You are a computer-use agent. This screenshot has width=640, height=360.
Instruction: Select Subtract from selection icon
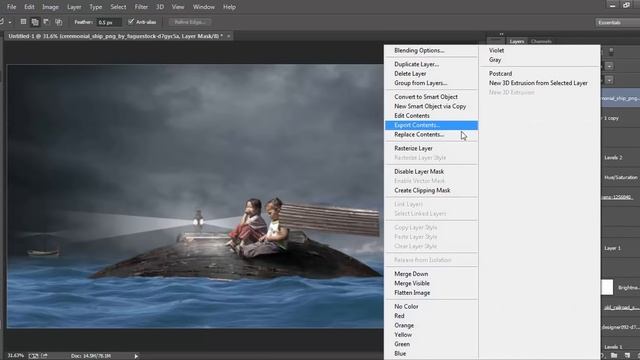point(47,22)
